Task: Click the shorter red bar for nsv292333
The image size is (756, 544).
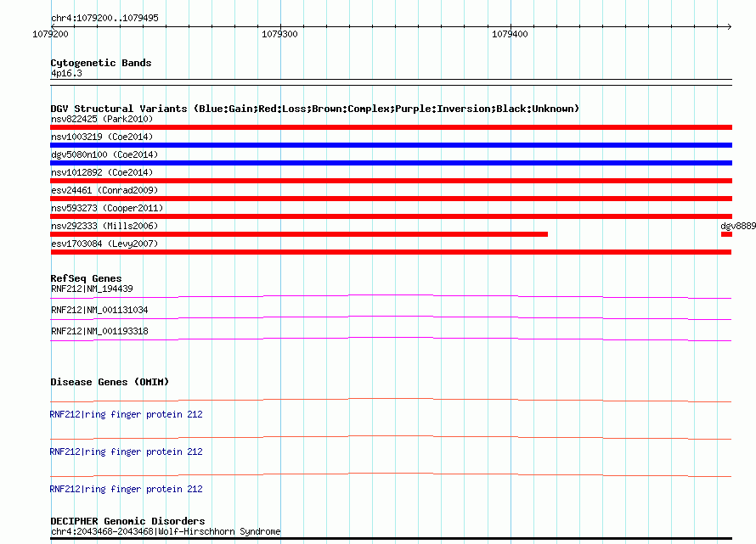Action: tap(299, 234)
